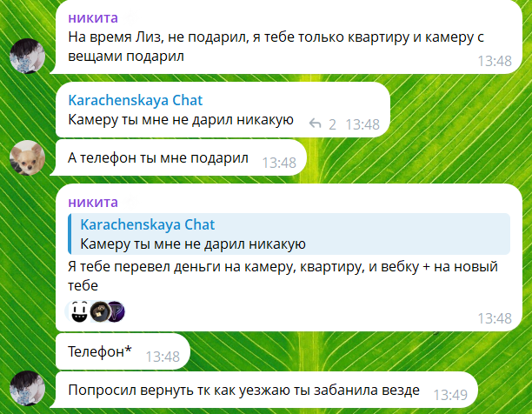Open никита's avatar beside first message
This screenshot has width=532, height=414.
click(x=27, y=56)
